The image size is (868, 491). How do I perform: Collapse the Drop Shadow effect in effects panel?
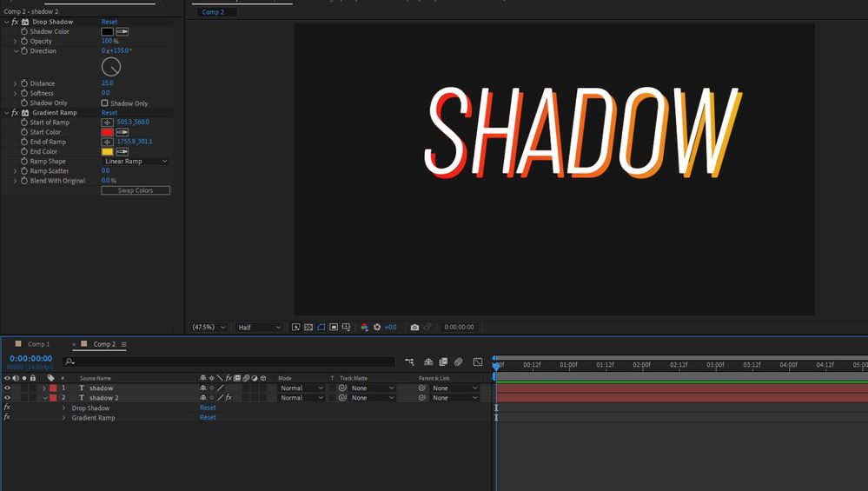click(x=7, y=22)
